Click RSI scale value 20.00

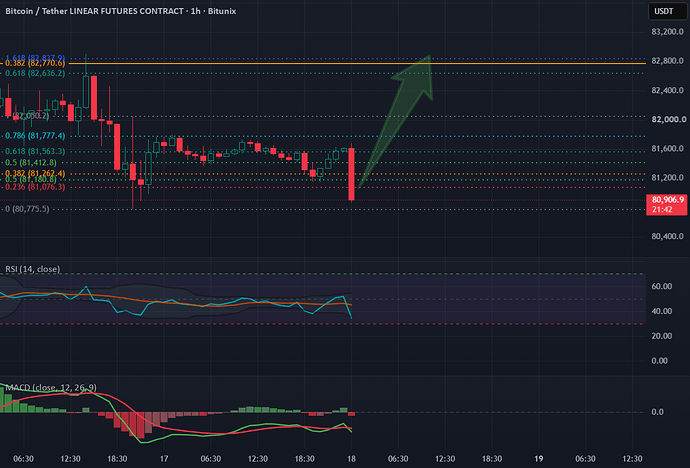tap(661, 336)
